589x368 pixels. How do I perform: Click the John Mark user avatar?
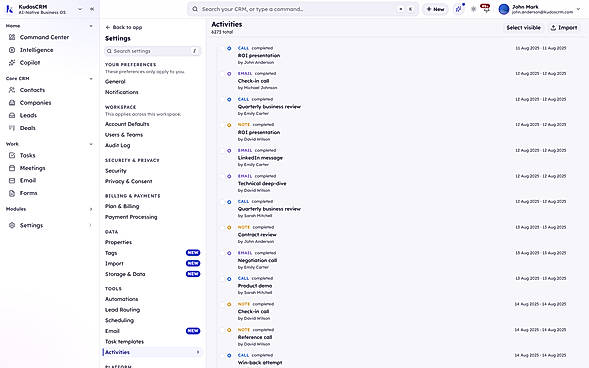point(504,9)
